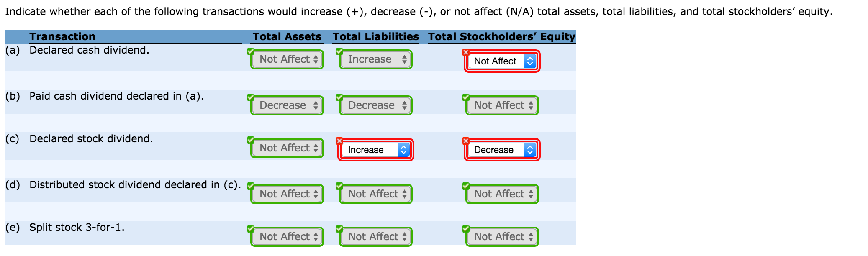Select the 'Increase' value on row (a) Liabilities

click(375, 59)
